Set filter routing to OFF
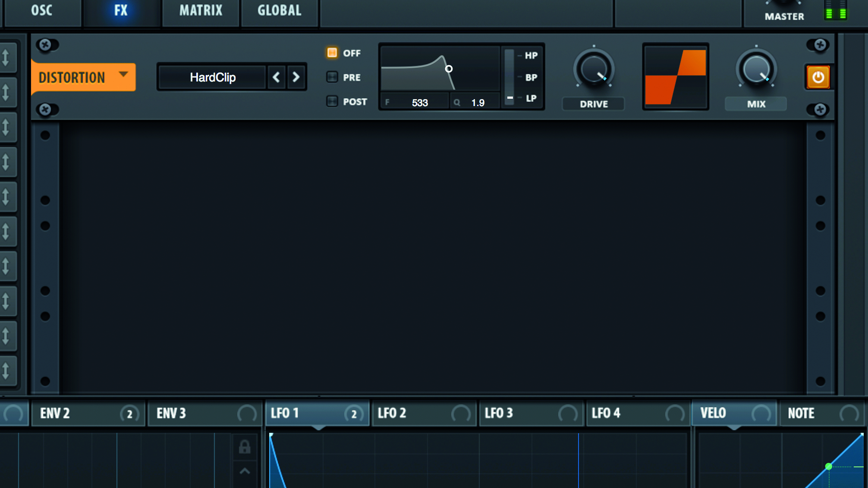 point(332,53)
